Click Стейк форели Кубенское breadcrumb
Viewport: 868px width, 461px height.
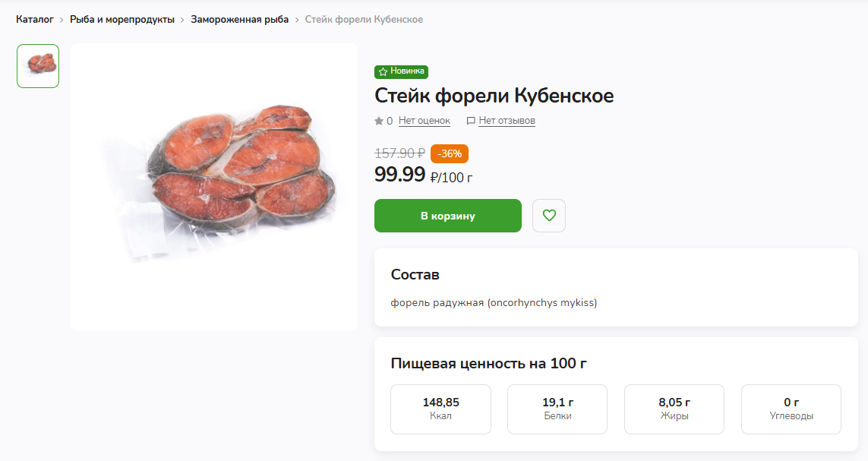(364, 20)
